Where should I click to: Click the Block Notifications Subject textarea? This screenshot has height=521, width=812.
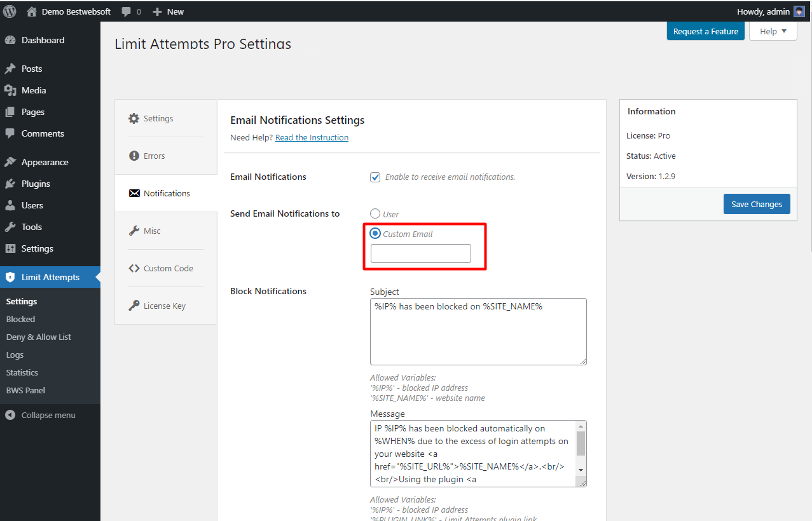click(478, 332)
